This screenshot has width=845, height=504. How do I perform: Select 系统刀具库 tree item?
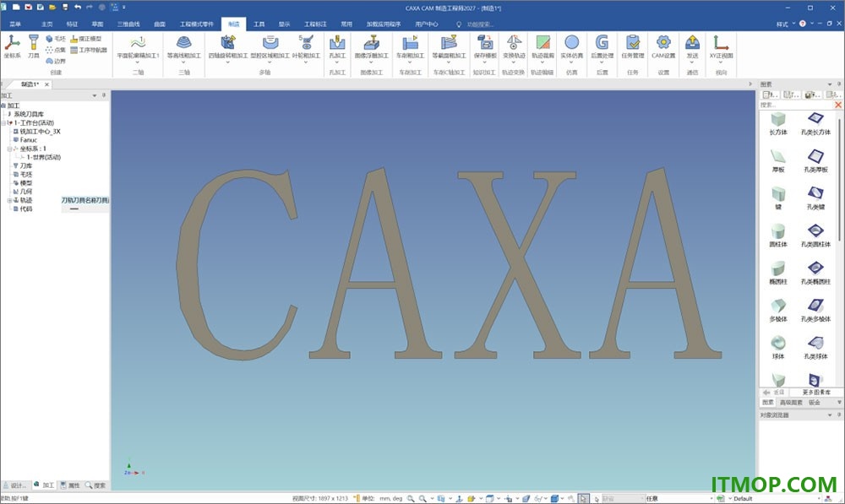click(29, 114)
